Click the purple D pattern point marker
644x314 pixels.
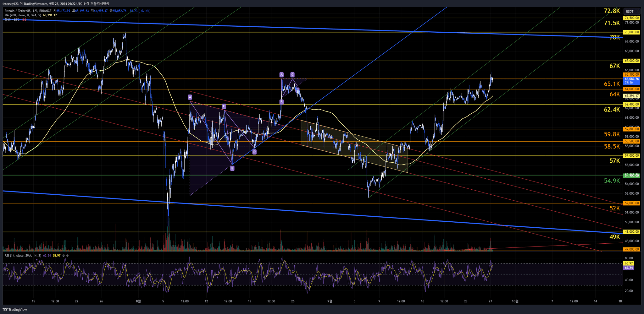point(254,152)
